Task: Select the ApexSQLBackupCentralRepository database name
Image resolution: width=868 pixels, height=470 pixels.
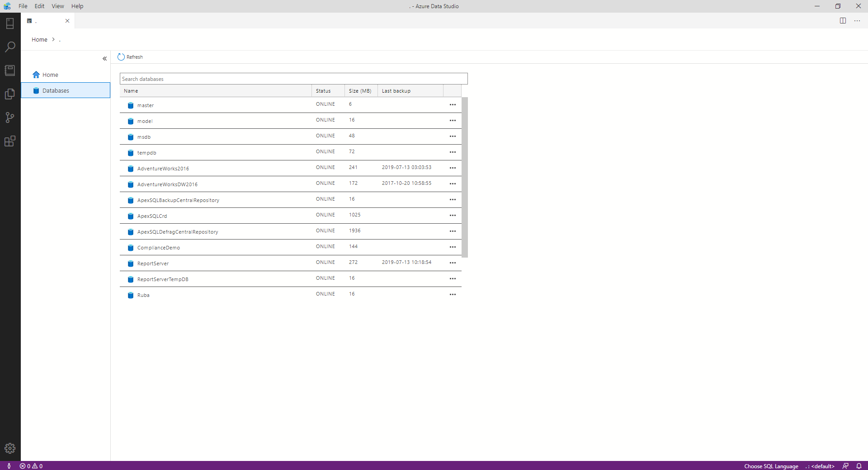Action: (178, 200)
